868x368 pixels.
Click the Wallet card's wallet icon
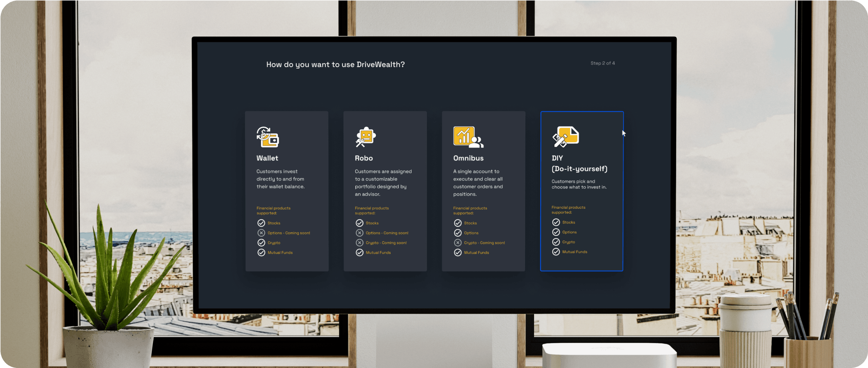point(267,137)
